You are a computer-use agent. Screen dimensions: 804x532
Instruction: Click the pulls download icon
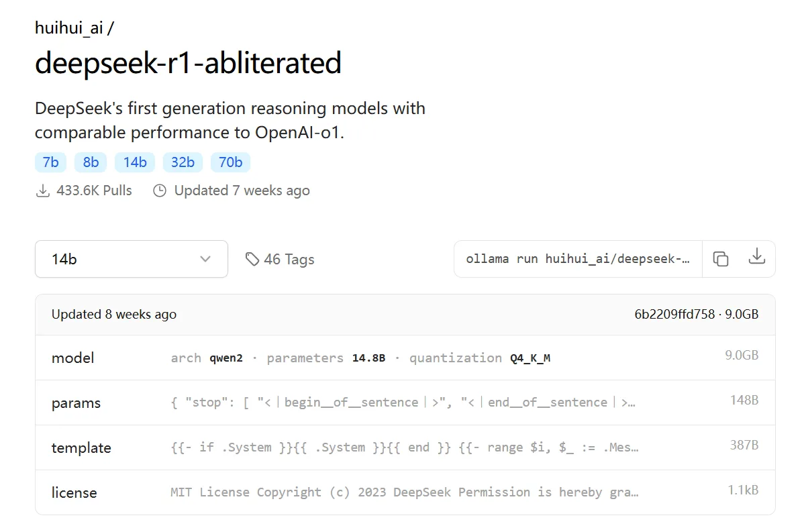click(43, 191)
